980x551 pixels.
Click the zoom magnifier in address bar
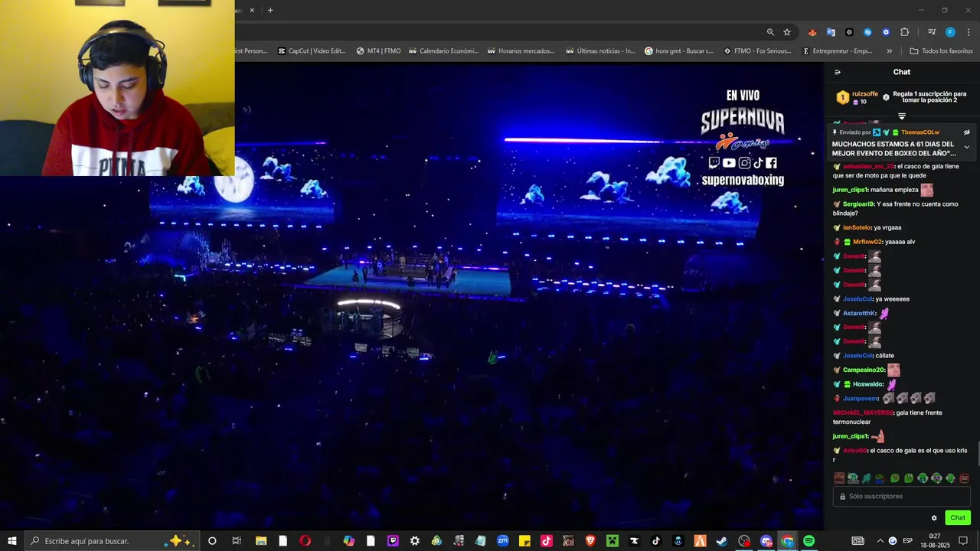tap(770, 32)
